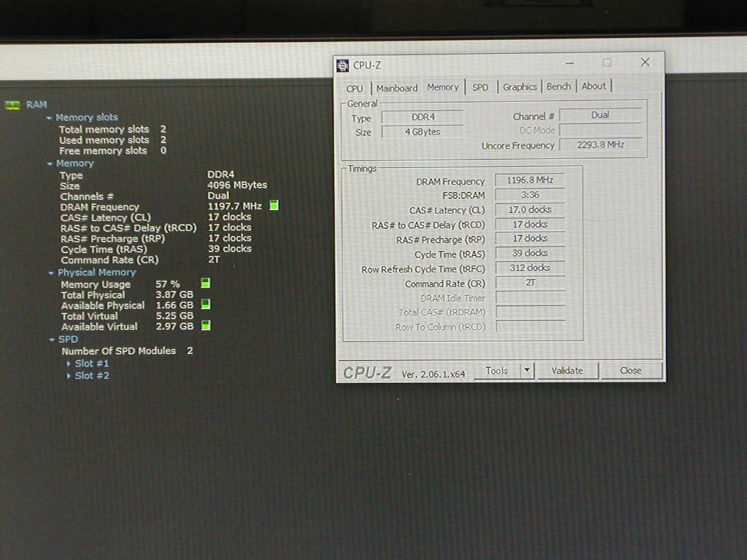747x560 pixels.
Task: Click the green indicator beside Available Physical 1.66 GB
Action: click(206, 304)
